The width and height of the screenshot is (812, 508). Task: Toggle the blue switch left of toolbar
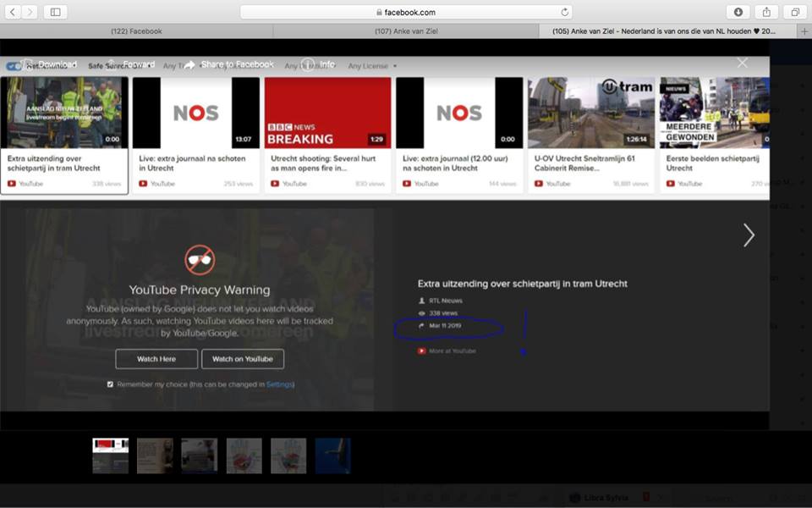tap(14, 66)
